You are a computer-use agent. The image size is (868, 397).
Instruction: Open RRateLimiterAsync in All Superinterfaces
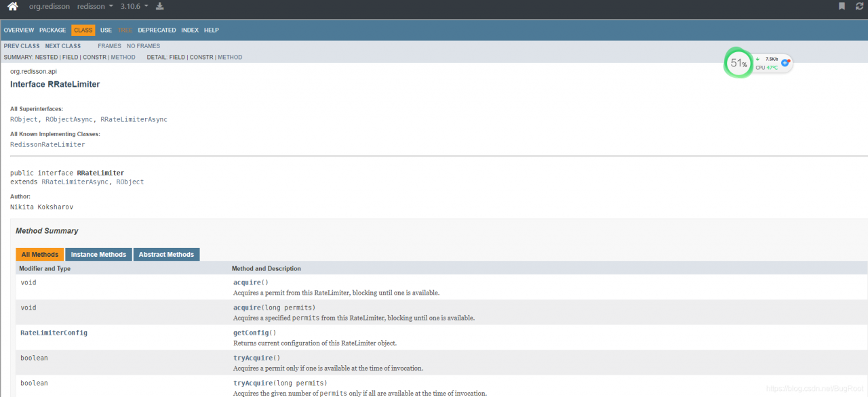[x=134, y=119]
